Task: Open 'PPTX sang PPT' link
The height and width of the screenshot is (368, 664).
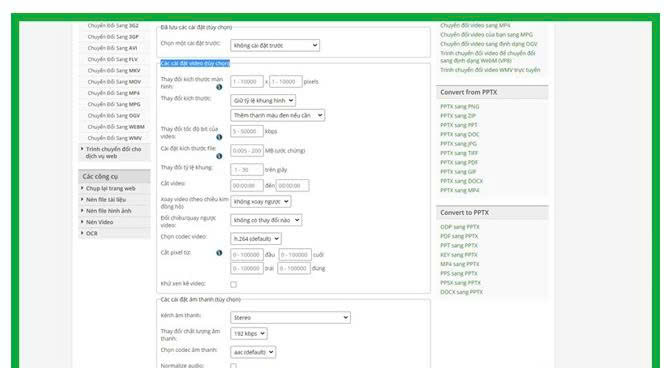Action: pos(459,125)
